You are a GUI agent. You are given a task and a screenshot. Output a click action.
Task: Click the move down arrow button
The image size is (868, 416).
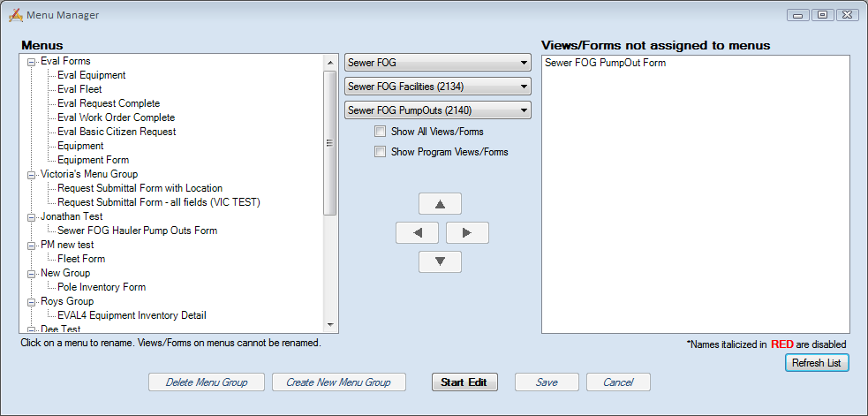pos(440,261)
